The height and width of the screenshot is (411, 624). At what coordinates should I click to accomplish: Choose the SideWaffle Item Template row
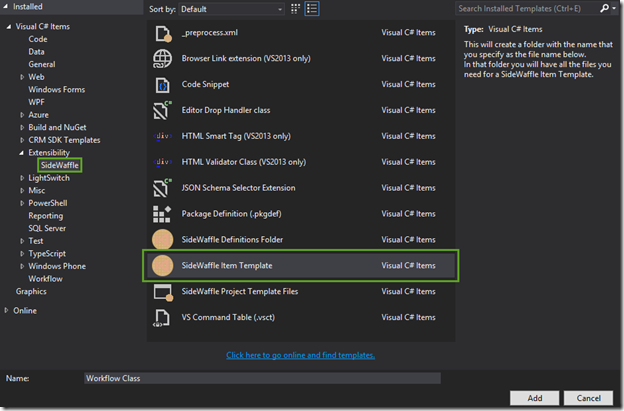pos(301,266)
